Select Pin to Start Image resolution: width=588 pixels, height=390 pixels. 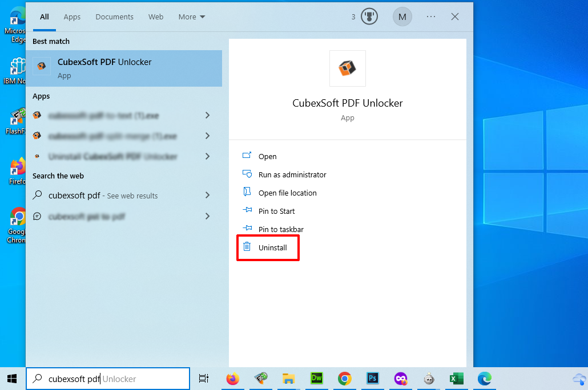[x=268, y=211]
